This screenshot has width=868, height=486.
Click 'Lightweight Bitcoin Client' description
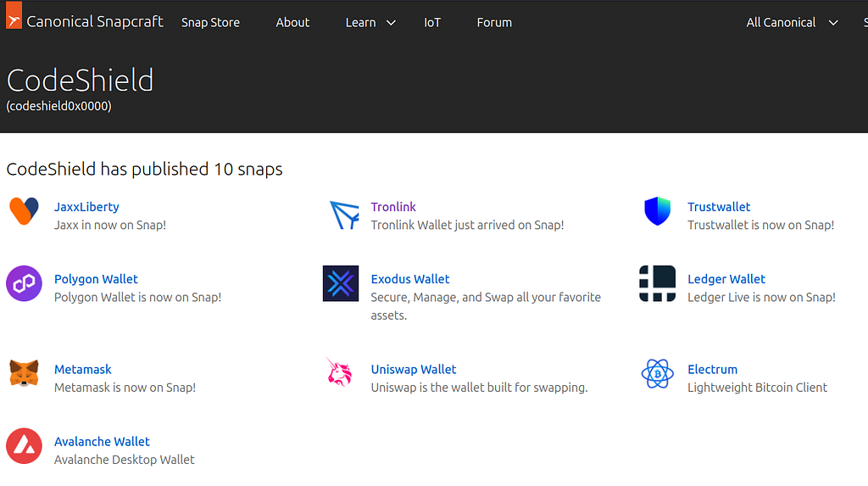point(757,388)
